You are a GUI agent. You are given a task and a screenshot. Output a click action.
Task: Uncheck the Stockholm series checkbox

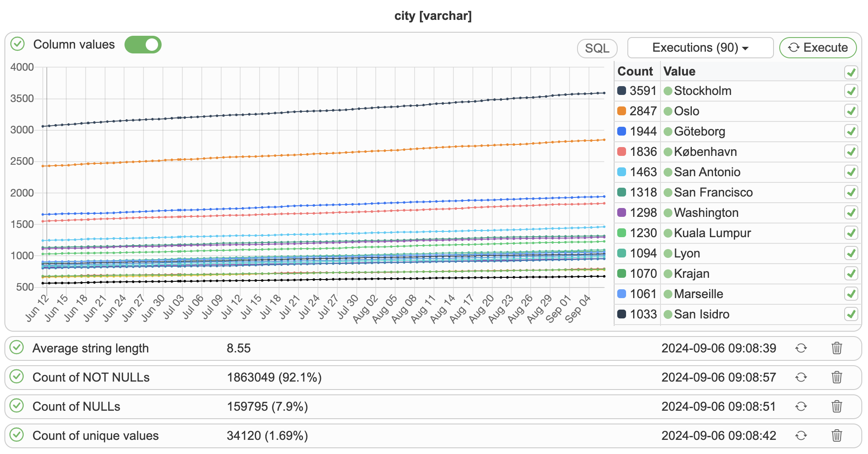pos(851,91)
